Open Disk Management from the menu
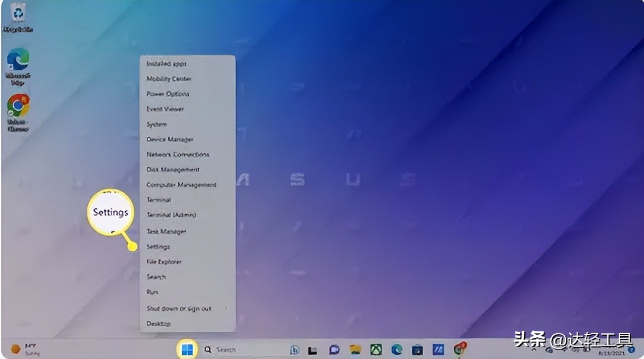 172,169
